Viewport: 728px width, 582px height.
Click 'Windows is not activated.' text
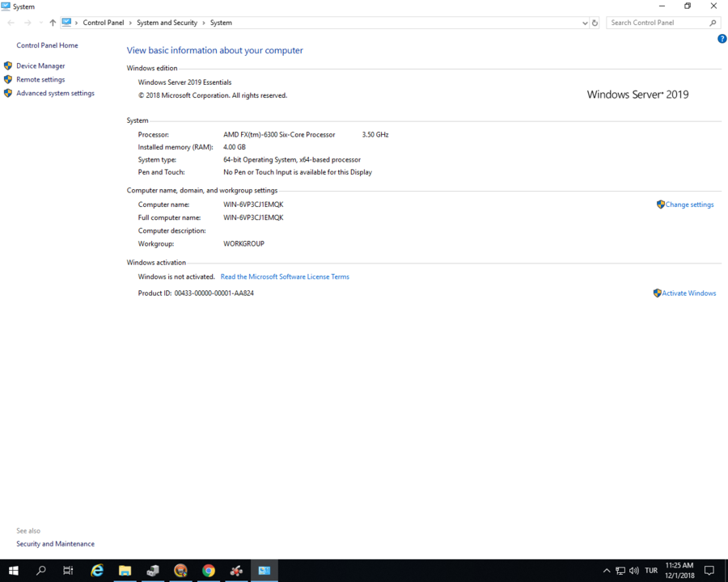coord(176,276)
